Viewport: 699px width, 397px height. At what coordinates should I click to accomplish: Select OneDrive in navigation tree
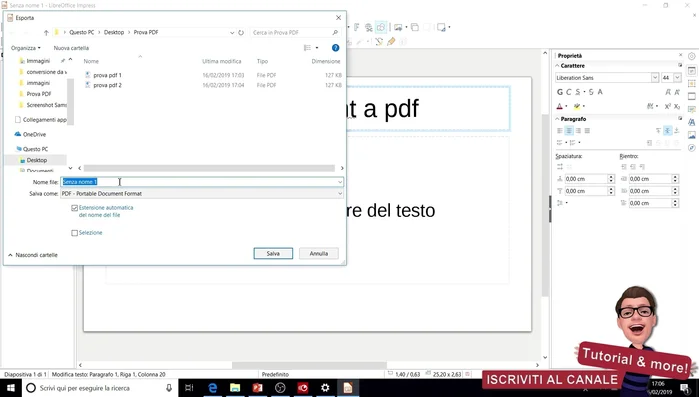point(34,135)
